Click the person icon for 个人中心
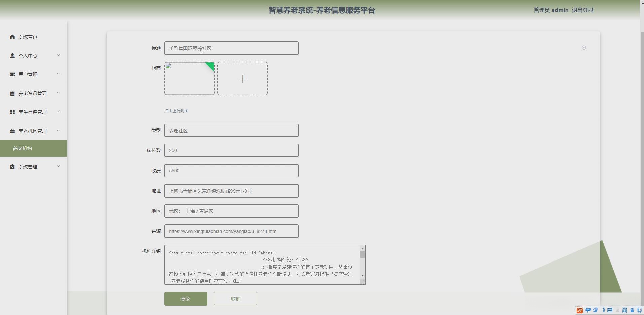The image size is (644, 315). [x=12, y=56]
